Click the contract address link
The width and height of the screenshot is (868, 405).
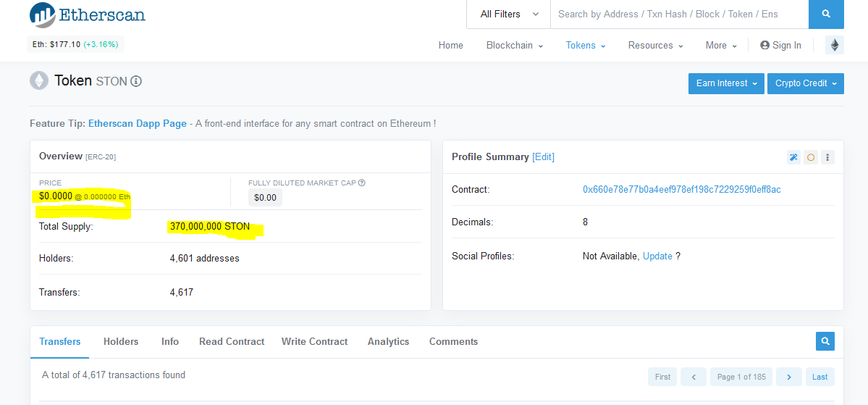tap(681, 190)
